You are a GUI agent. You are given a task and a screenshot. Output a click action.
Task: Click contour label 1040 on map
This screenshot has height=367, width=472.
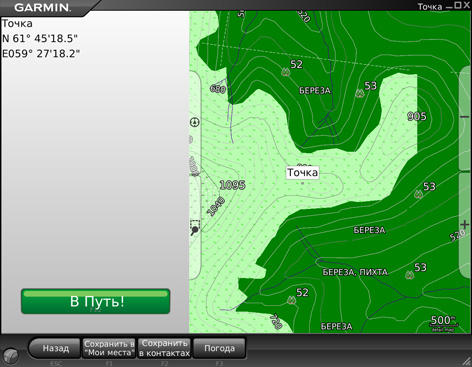(216, 207)
